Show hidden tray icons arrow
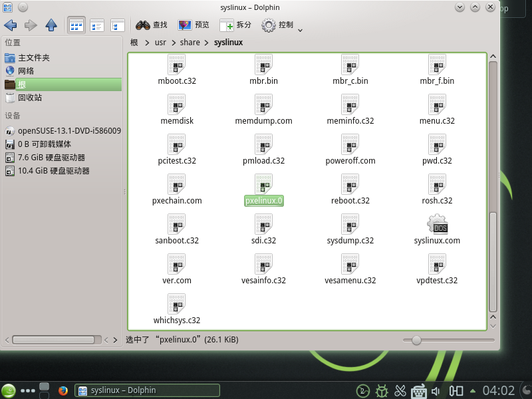Screen dimensions: 532x399 pyautogui.click(x=473, y=391)
